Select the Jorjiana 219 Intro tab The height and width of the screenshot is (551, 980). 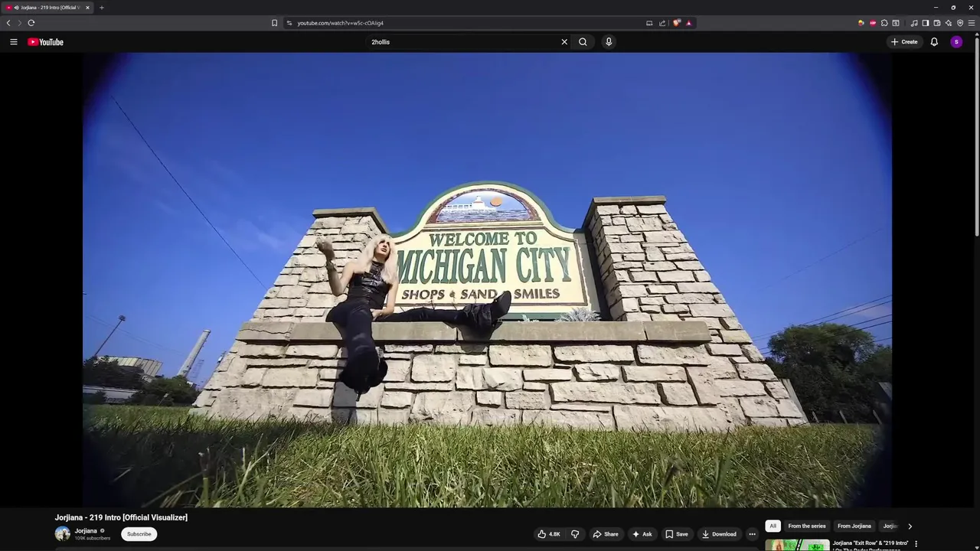coord(47,8)
